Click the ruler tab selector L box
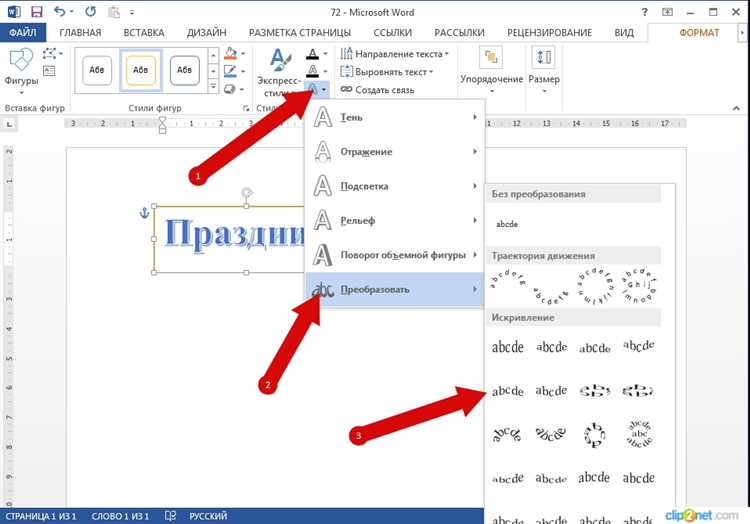 pyautogui.click(x=10, y=124)
